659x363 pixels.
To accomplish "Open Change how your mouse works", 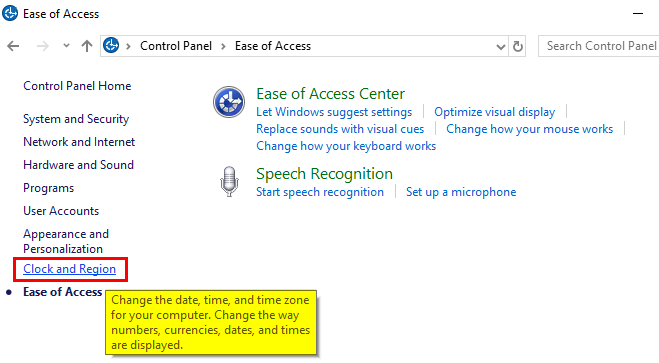I will coord(530,129).
